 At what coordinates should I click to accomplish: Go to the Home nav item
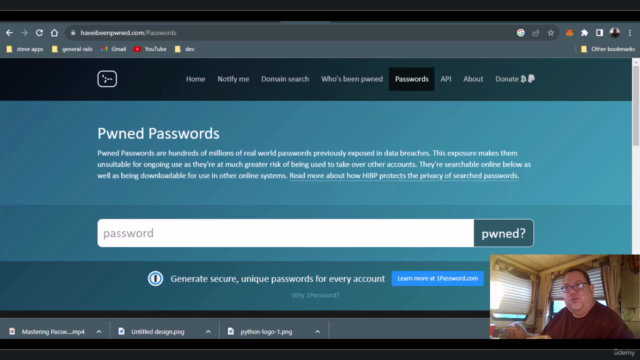(x=196, y=79)
